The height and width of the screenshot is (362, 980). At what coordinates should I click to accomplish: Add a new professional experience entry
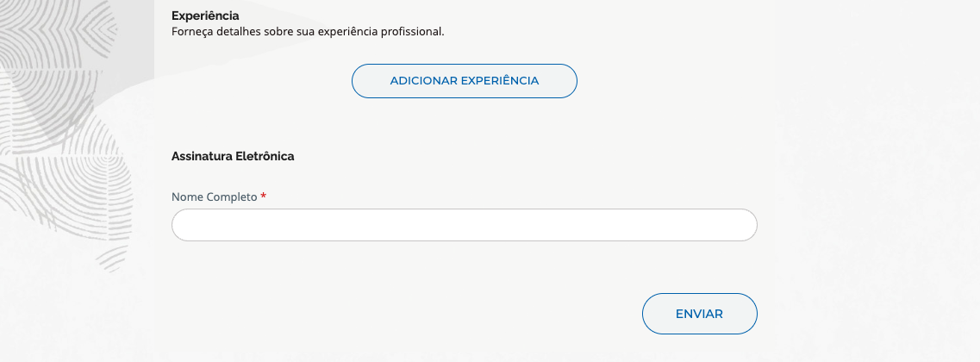coord(464,81)
